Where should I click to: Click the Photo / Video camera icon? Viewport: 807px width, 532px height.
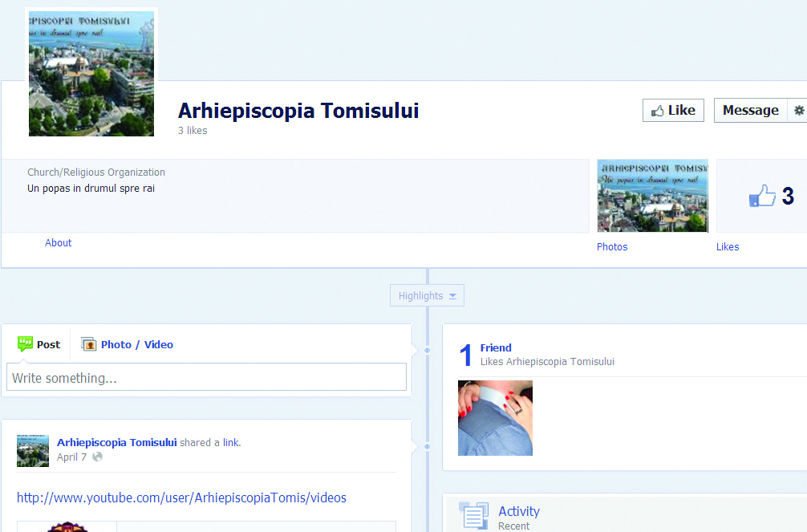88,344
